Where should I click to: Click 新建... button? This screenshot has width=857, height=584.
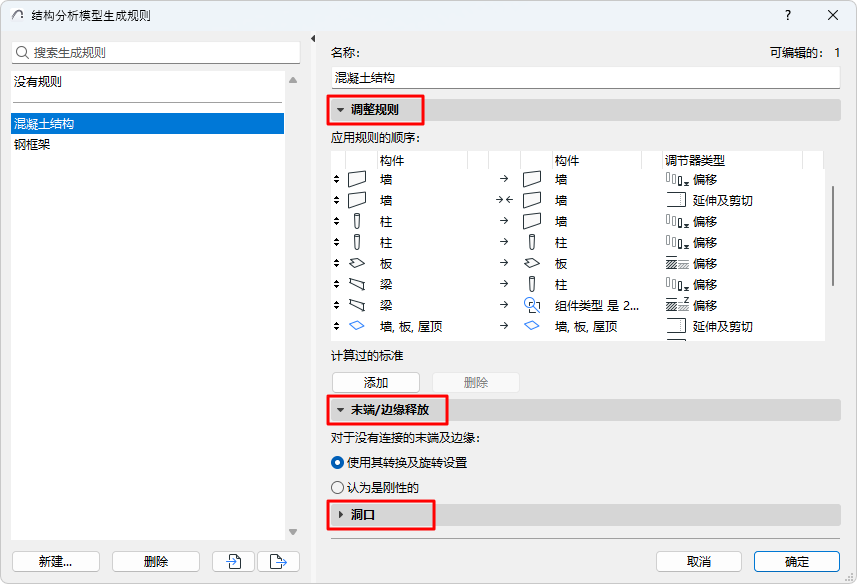[x=56, y=561]
